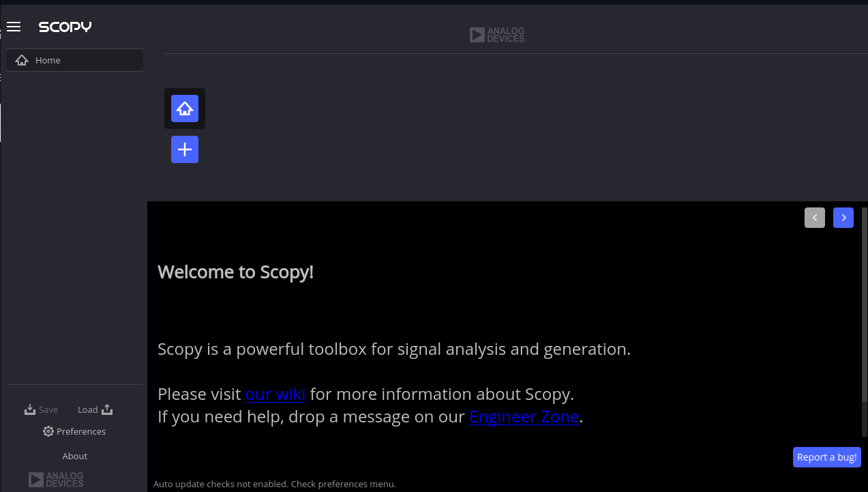Click the Report a bug button

(x=826, y=457)
